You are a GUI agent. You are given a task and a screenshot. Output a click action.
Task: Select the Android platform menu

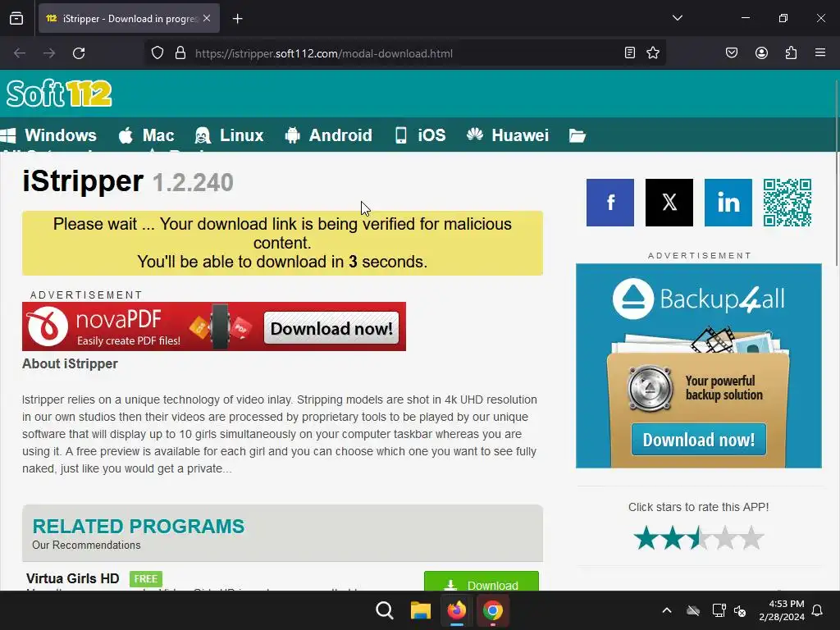click(x=328, y=135)
